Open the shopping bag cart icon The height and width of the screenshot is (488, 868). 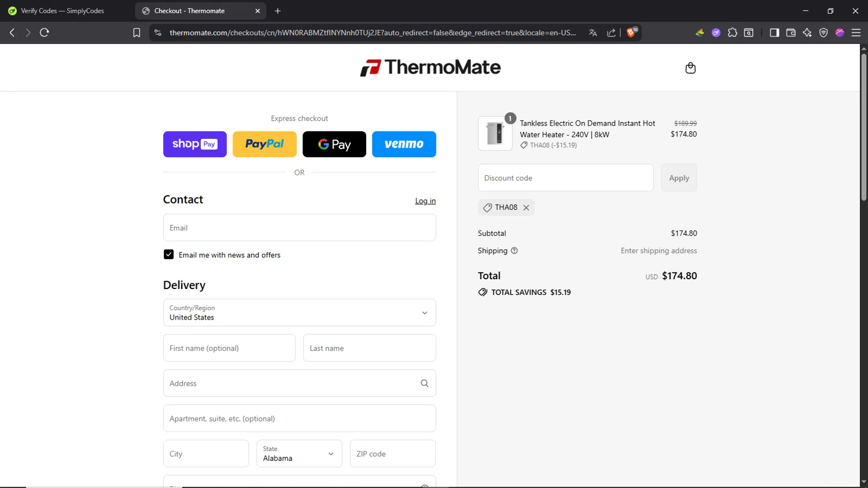pyautogui.click(x=690, y=68)
